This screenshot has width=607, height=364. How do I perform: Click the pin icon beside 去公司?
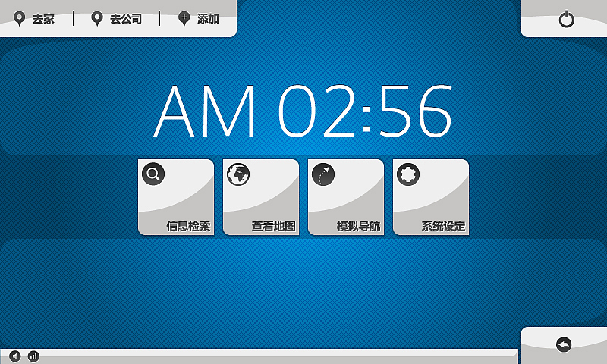tap(97, 18)
